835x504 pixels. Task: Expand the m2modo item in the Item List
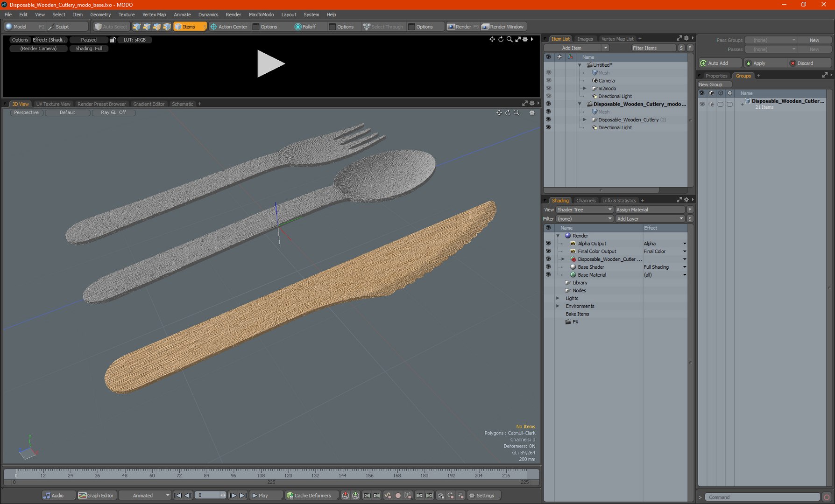click(x=585, y=88)
